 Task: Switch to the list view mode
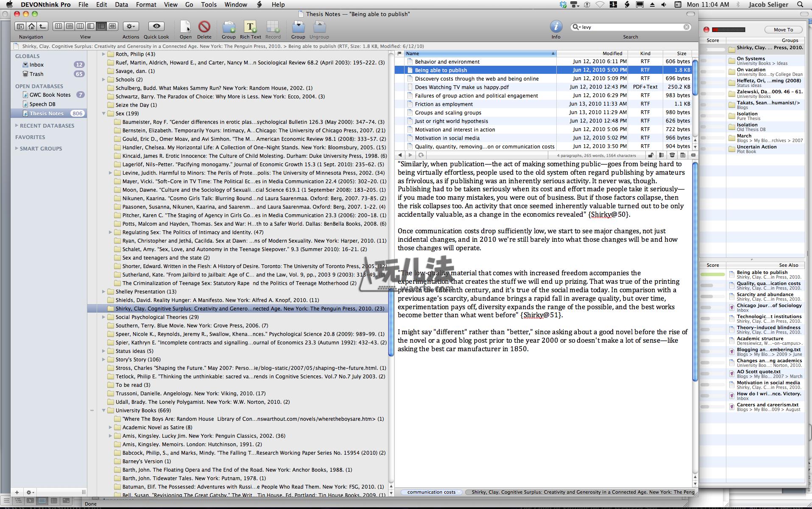[70, 26]
